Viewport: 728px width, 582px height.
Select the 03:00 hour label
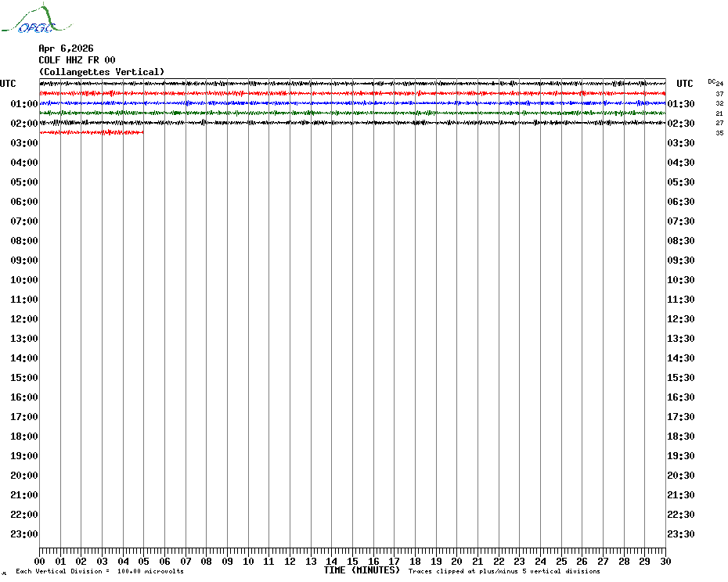pyautogui.click(x=24, y=142)
